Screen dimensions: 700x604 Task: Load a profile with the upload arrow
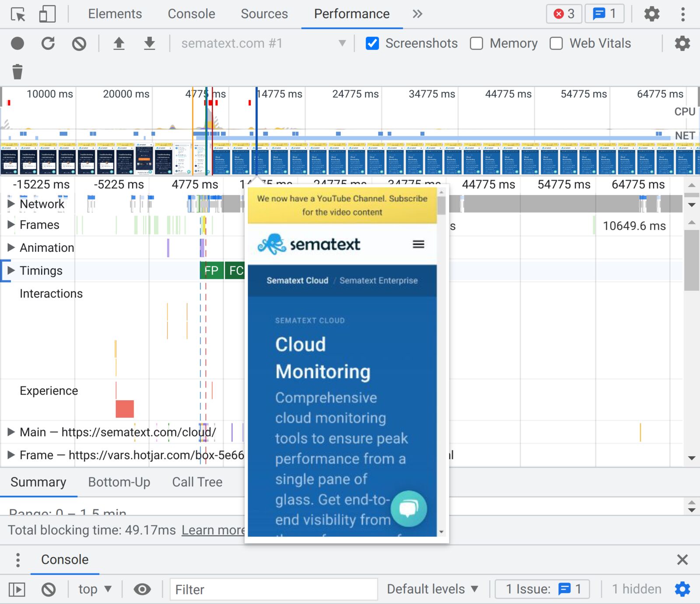pos(119,43)
